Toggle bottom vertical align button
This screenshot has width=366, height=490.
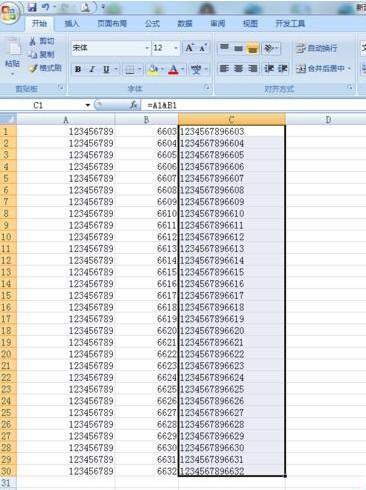[x=252, y=48]
